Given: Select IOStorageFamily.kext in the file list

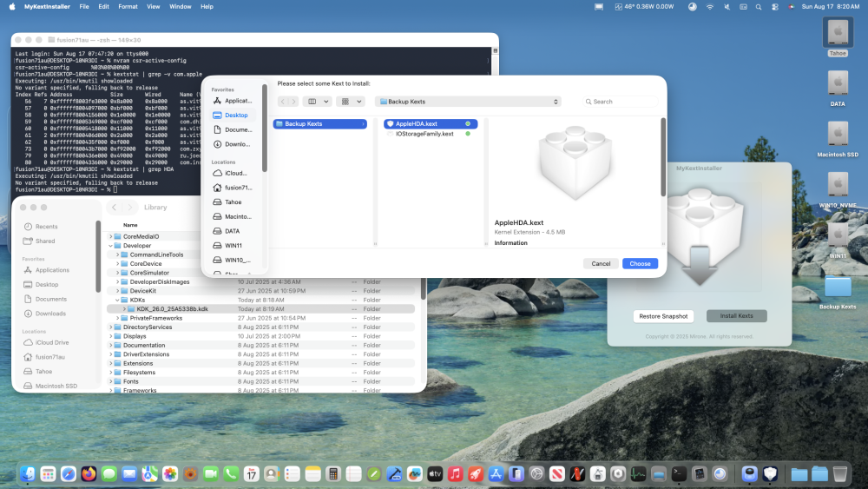Looking at the screenshot, I should (431, 134).
